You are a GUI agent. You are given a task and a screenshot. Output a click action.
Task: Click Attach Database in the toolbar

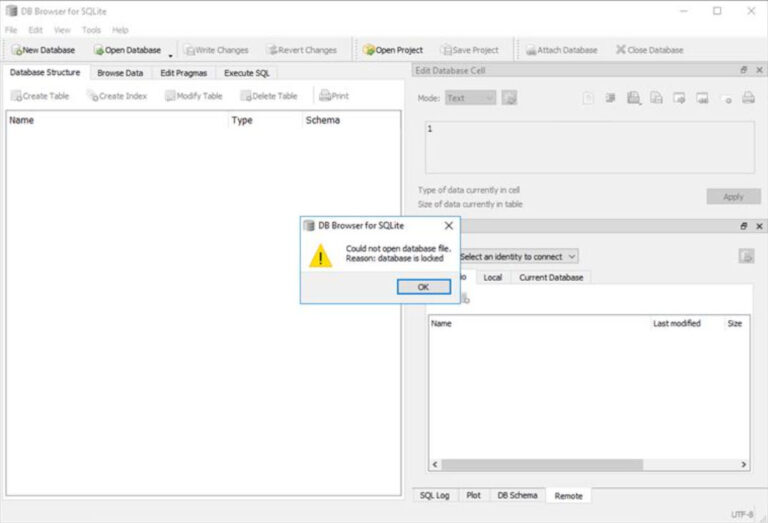pos(562,50)
